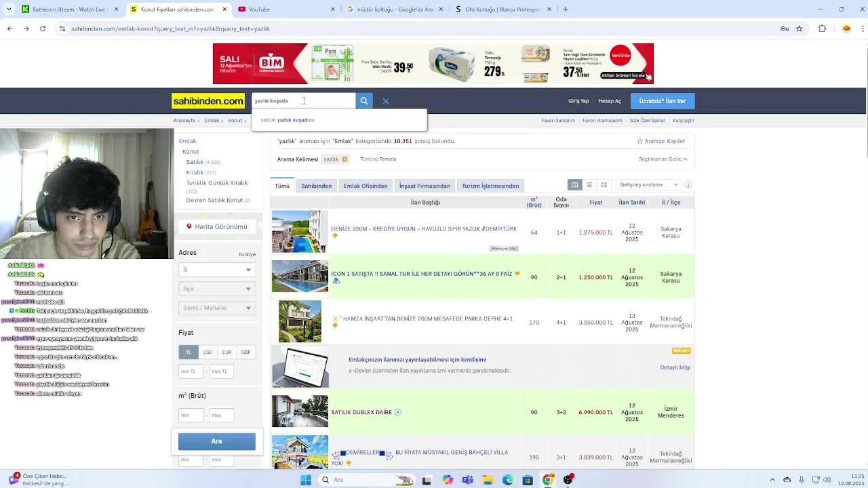Select GBP currency option
The height and width of the screenshot is (488, 868).
(245, 352)
